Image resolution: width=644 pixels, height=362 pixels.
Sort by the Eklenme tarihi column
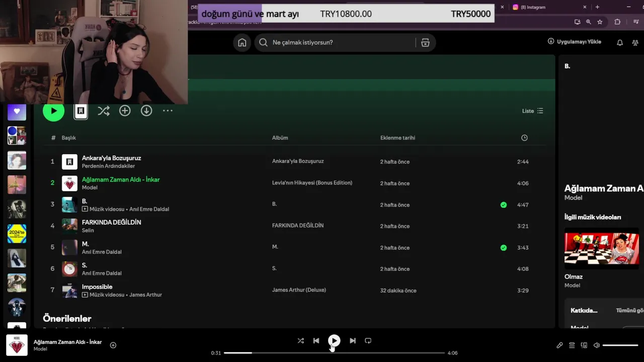[397, 138]
